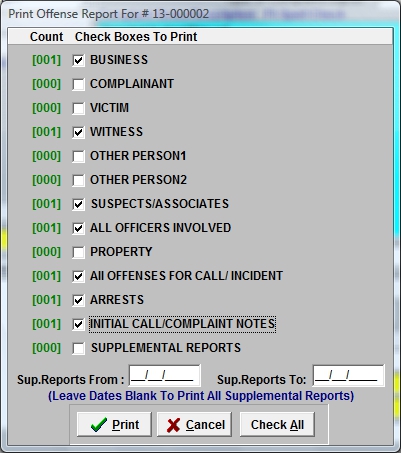This screenshot has width=401, height=453.
Task: Tick the OTHER PERSON1 checkbox
Action: pos(78,156)
